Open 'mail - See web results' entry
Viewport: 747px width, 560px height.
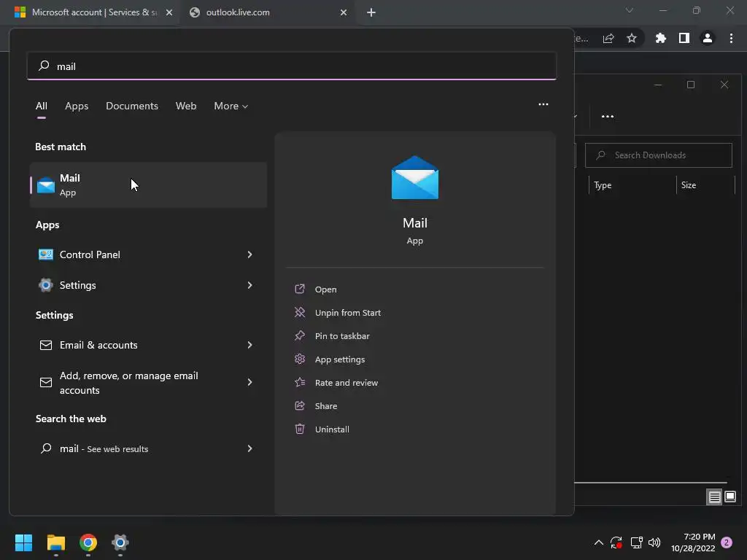pyautogui.click(x=148, y=448)
